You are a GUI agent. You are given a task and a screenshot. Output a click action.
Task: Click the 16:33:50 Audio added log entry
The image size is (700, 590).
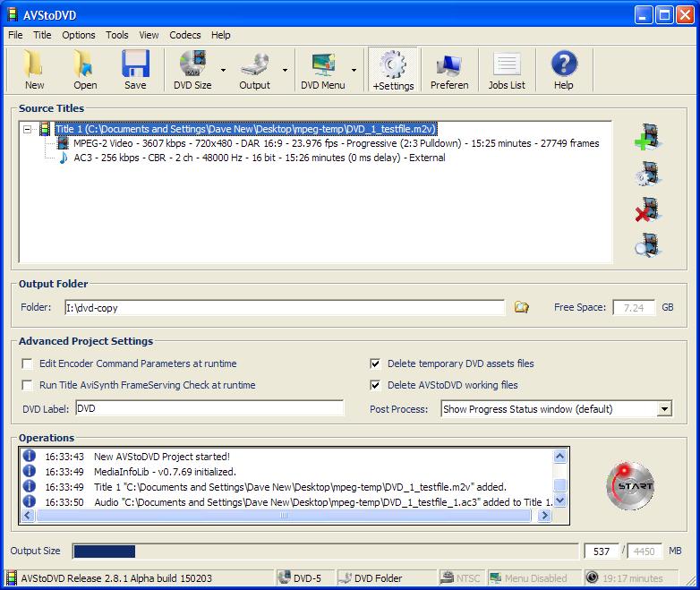tap(286, 502)
